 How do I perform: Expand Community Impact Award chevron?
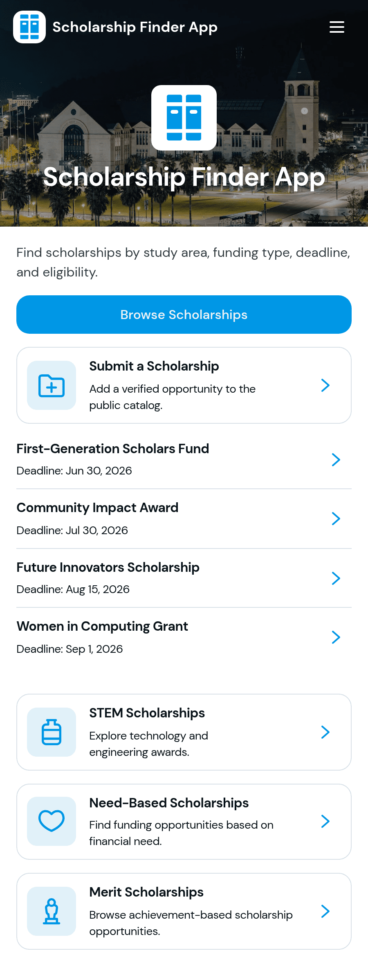(x=336, y=519)
